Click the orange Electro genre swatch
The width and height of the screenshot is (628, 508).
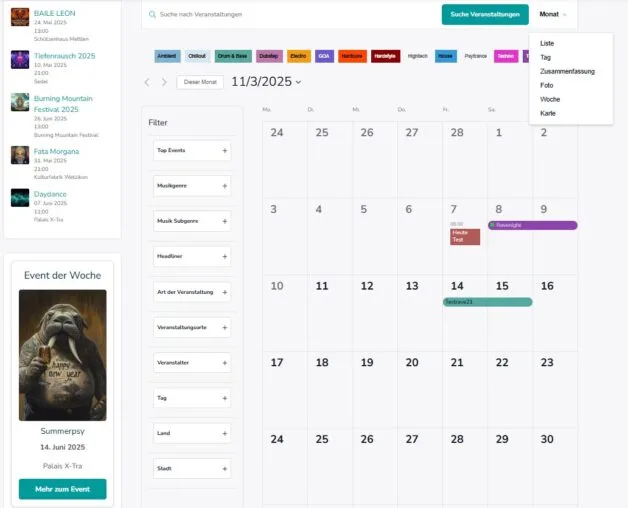299,56
